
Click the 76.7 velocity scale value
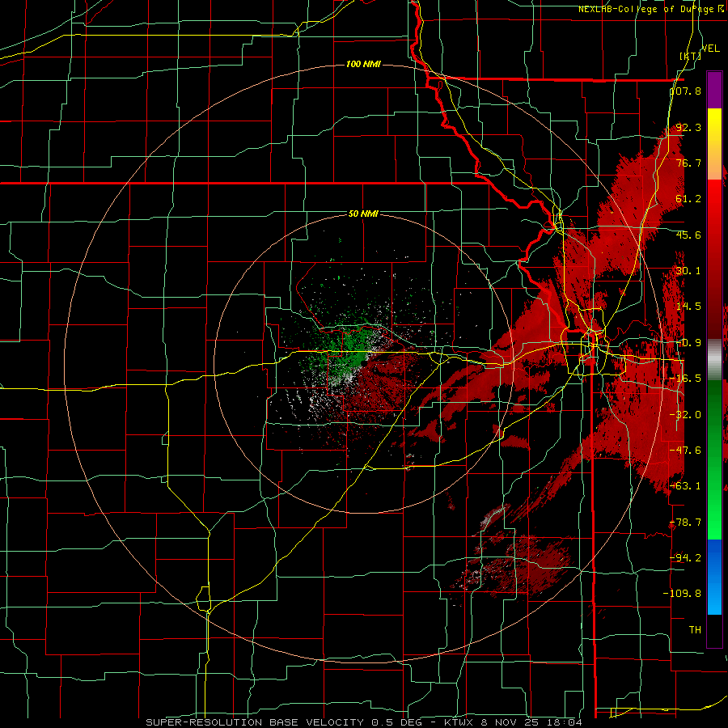688,163
